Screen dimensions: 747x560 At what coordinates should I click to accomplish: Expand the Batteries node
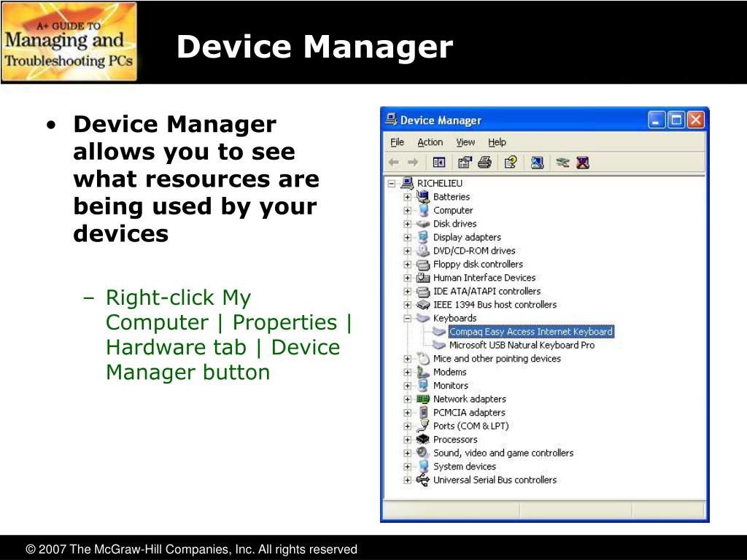pos(407,197)
